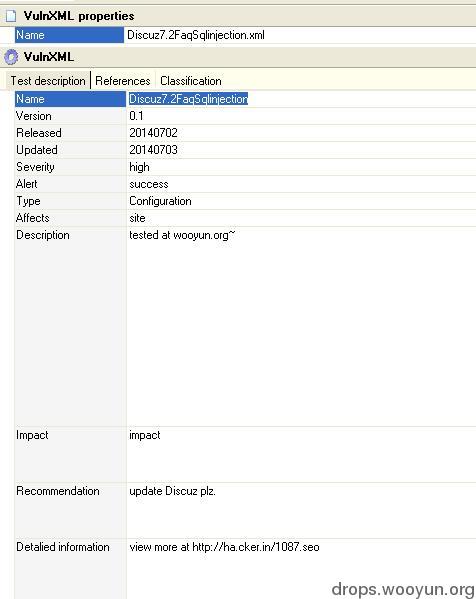Open the Classification tab
Image resolution: width=476 pixels, height=599 pixels.
click(191, 81)
